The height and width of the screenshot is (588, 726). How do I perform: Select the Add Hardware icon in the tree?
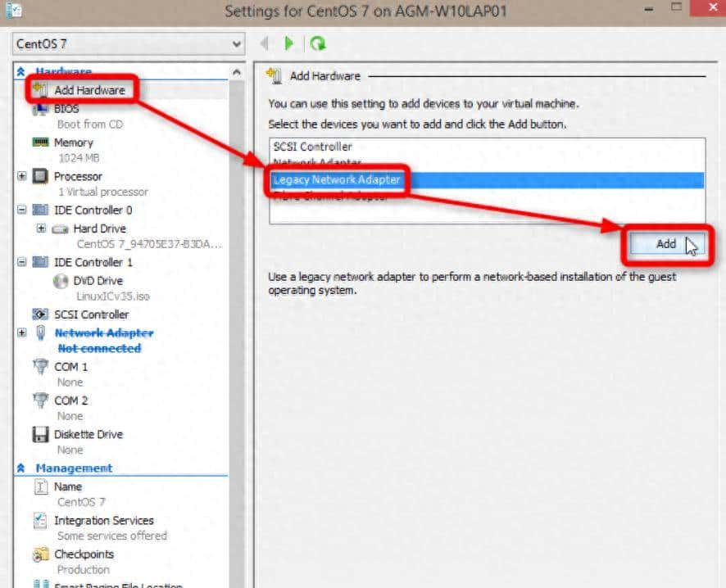click(x=41, y=89)
